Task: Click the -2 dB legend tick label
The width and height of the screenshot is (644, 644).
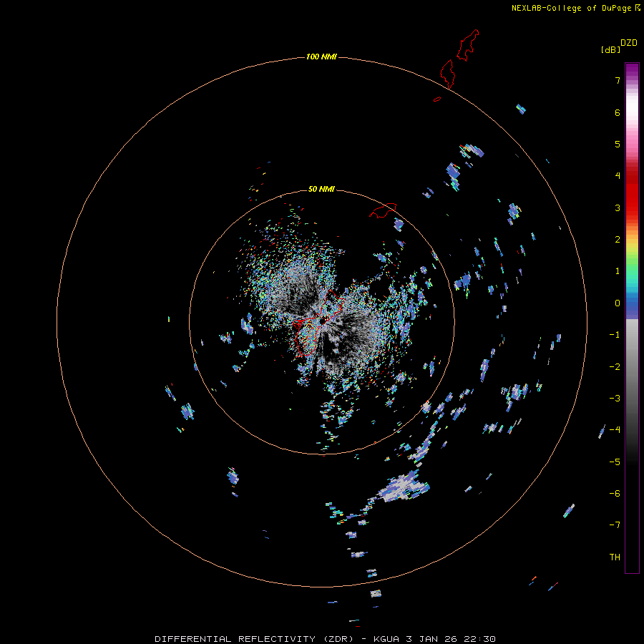Action: (615, 367)
